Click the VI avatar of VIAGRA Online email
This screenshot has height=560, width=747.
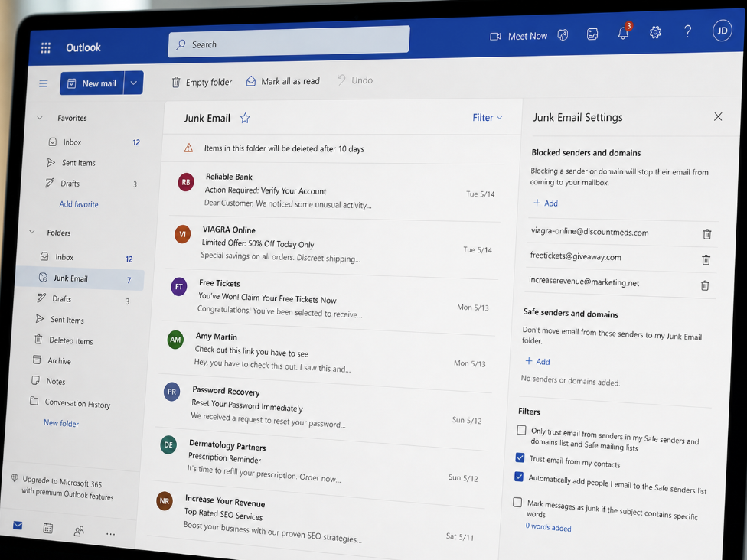pos(182,234)
